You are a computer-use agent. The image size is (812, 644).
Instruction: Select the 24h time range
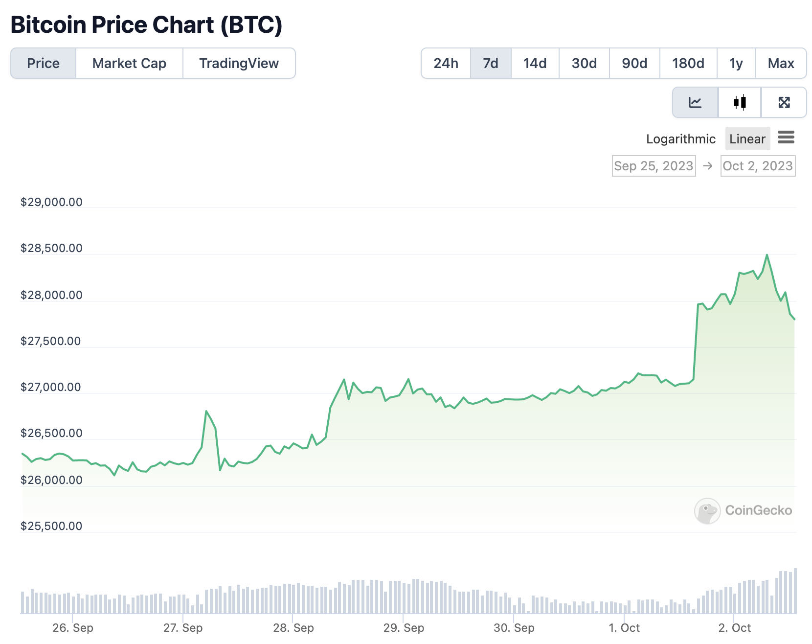(x=446, y=63)
